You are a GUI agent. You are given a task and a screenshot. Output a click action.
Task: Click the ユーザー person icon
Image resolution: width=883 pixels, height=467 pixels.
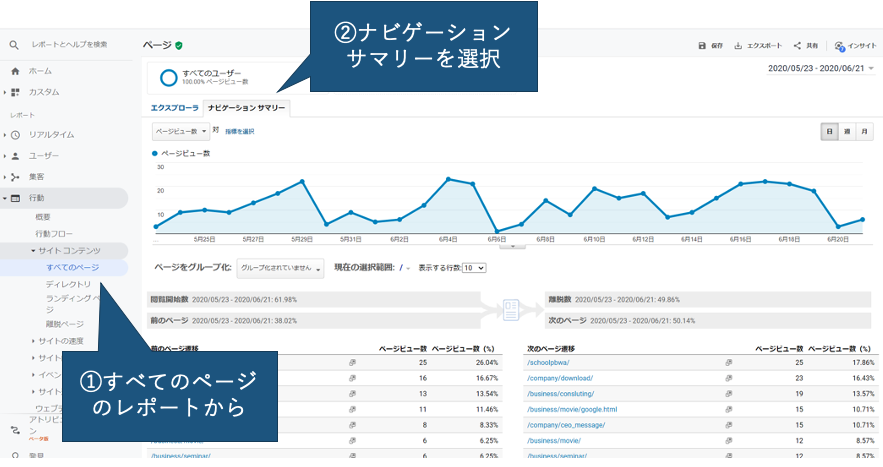(x=15, y=156)
